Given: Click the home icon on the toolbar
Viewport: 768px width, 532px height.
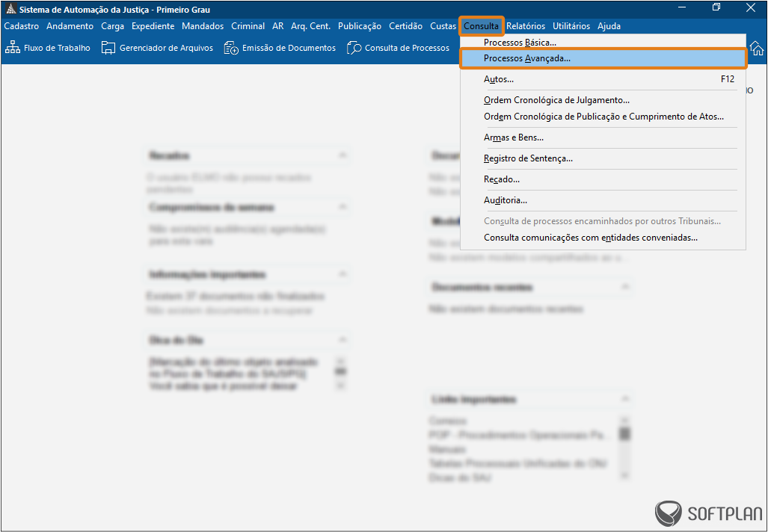Looking at the screenshot, I should tap(757, 49).
